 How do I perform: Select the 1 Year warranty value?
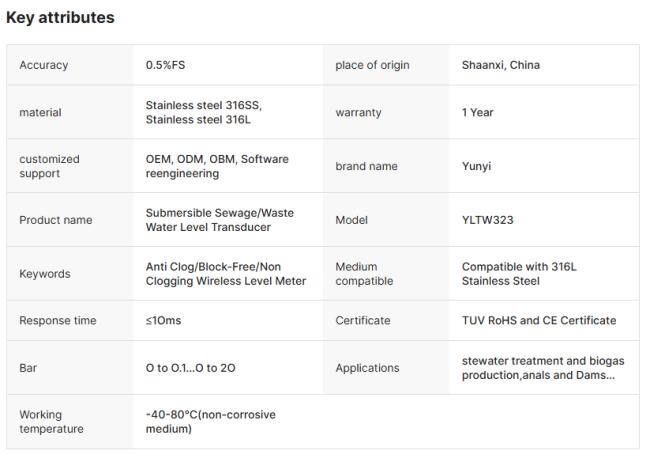coord(477,112)
